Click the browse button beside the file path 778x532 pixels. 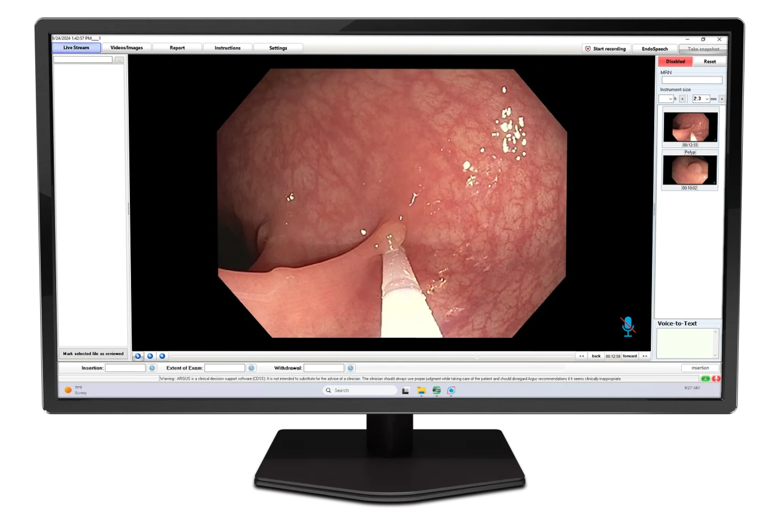click(x=119, y=60)
